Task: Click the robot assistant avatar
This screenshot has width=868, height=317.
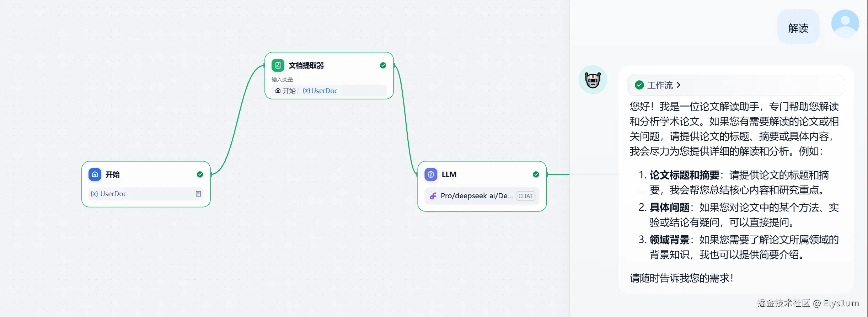Action: tap(593, 80)
